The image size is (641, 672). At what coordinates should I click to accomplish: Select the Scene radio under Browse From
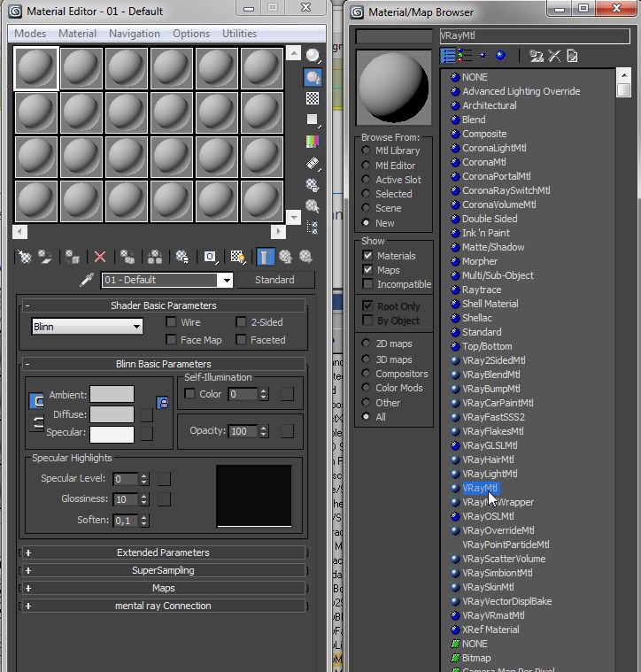[x=366, y=208]
